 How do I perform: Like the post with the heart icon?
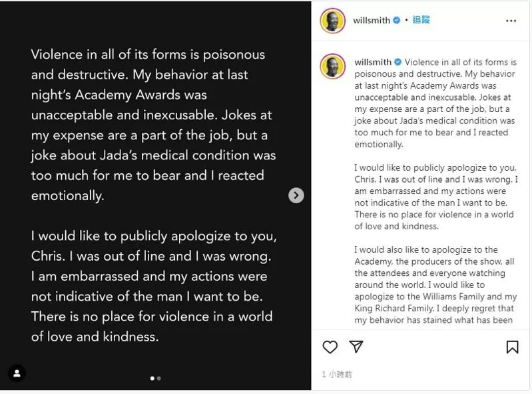330,347
